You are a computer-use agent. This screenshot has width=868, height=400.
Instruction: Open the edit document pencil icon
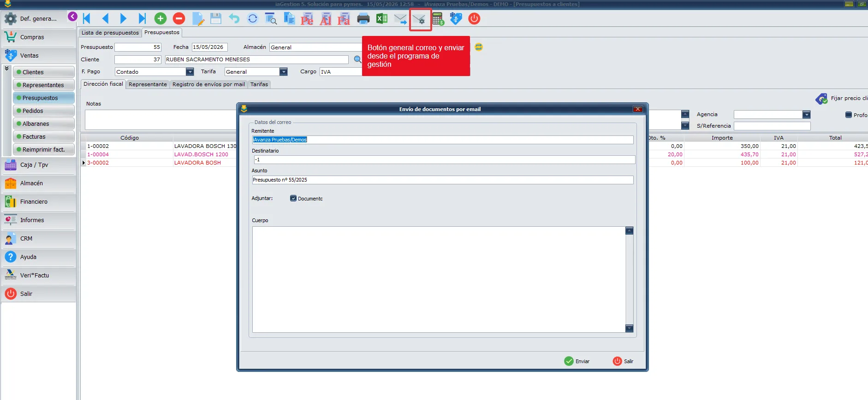point(198,18)
